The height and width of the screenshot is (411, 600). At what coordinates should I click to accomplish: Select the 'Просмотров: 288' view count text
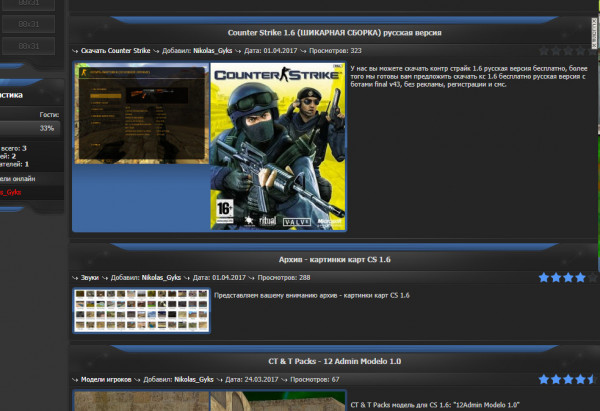tap(284, 278)
